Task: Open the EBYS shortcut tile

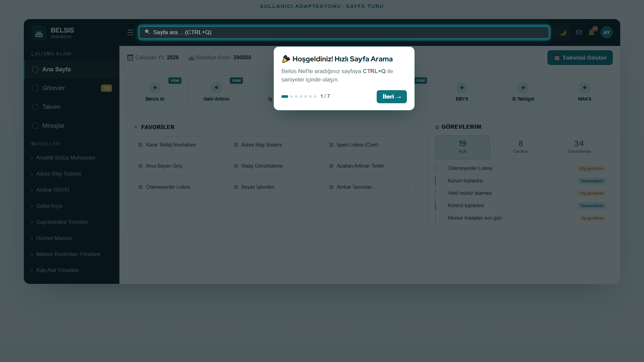Action: 462,93
